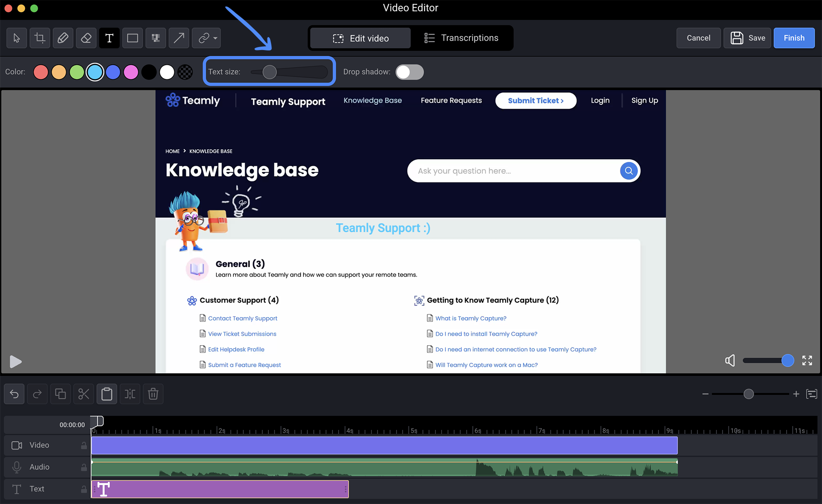
Task: Click the Text size slider handle
Action: pos(270,72)
